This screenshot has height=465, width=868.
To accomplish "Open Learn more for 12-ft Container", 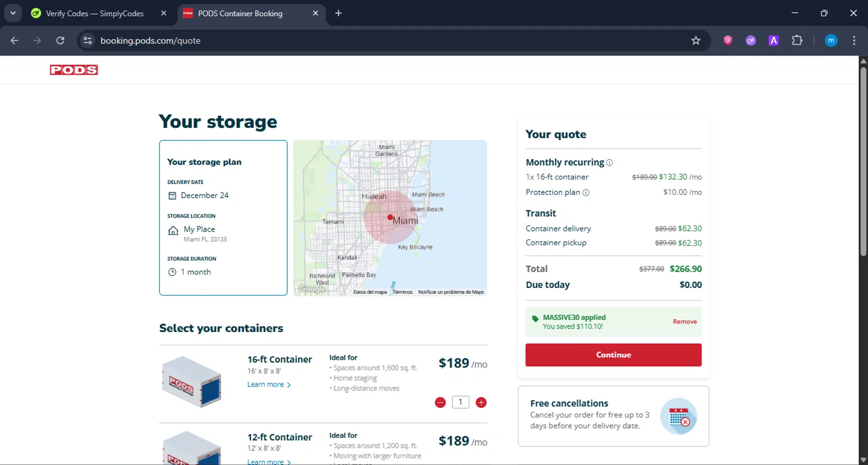I will pyautogui.click(x=269, y=462).
